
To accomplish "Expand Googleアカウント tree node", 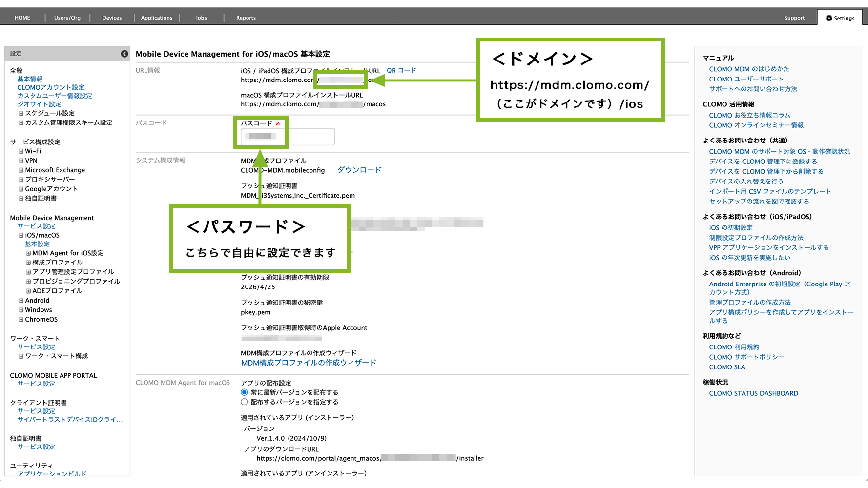I will click(x=21, y=189).
